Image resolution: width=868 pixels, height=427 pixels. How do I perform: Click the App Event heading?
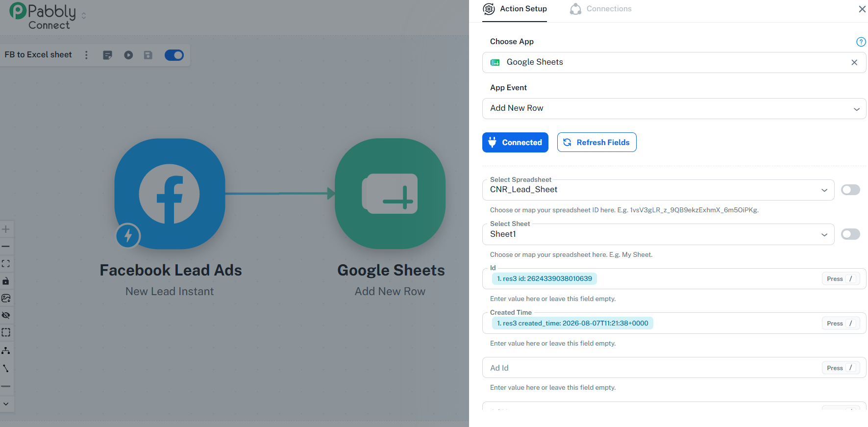click(x=508, y=88)
